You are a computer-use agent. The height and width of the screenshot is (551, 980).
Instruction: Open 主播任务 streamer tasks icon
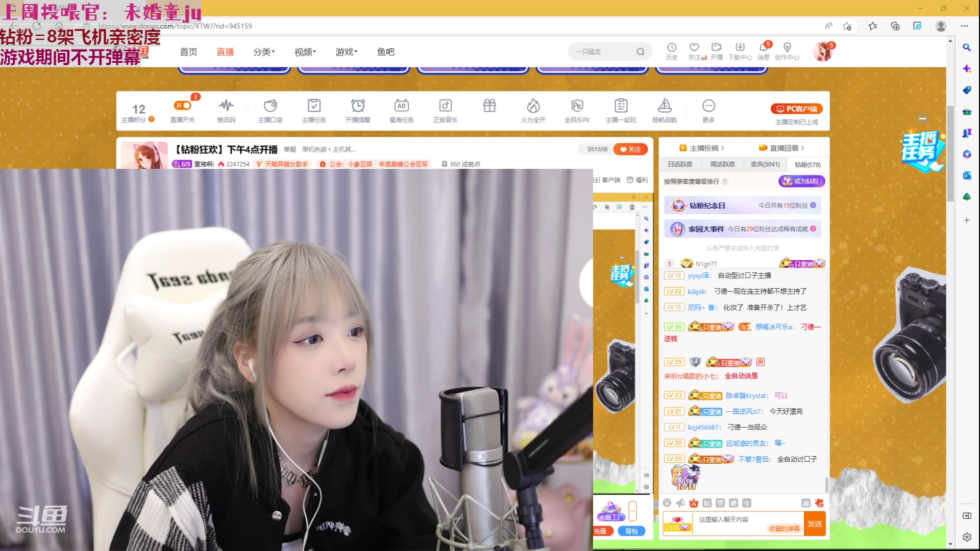(x=314, y=106)
